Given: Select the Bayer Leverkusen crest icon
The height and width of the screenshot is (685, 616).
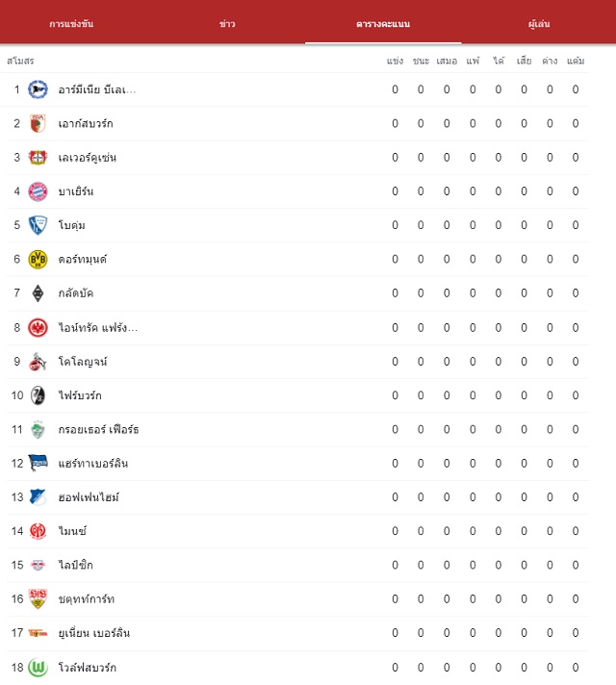Looking at the screenshot, I should point(38,157).
